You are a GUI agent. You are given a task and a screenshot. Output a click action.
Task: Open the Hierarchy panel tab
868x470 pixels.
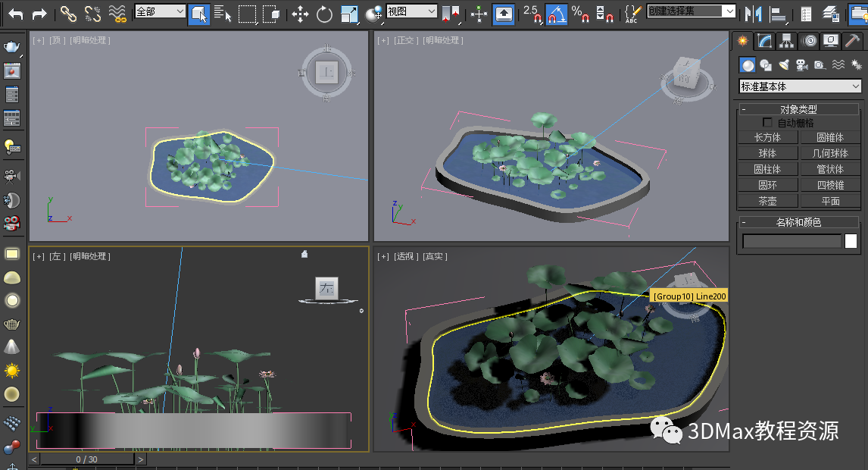787,40
